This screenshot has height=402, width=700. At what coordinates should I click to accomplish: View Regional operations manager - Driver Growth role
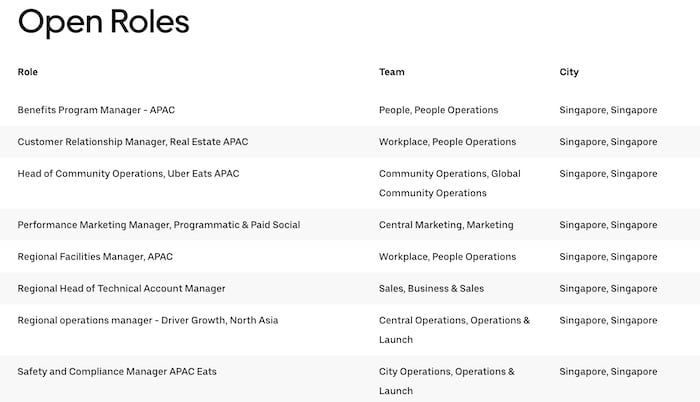click(x=147, y=321)
